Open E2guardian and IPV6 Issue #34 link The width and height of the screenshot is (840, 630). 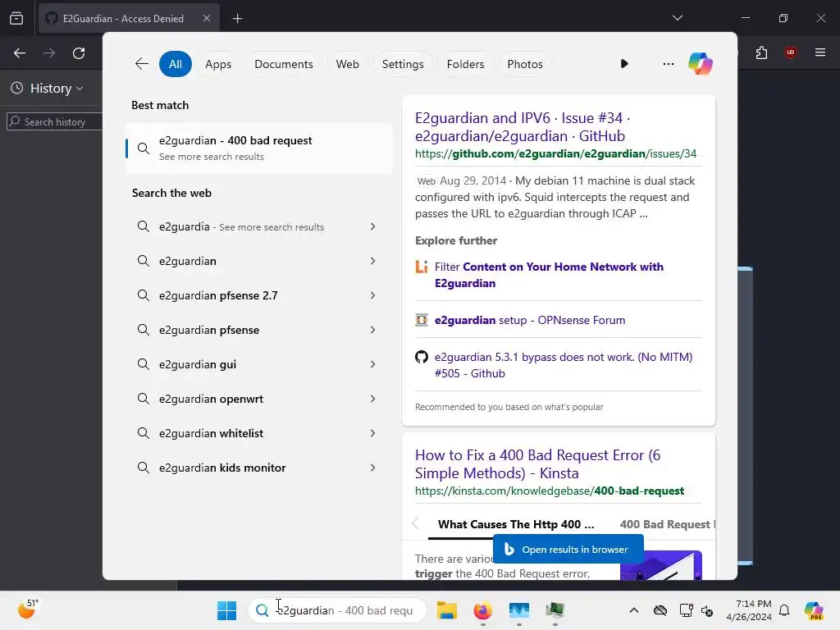click(523, 126)
